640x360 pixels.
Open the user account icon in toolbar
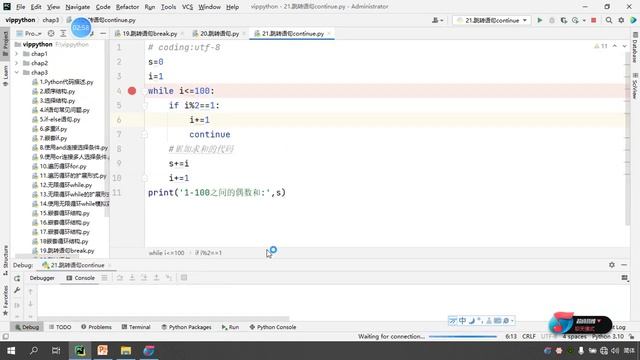437,20
